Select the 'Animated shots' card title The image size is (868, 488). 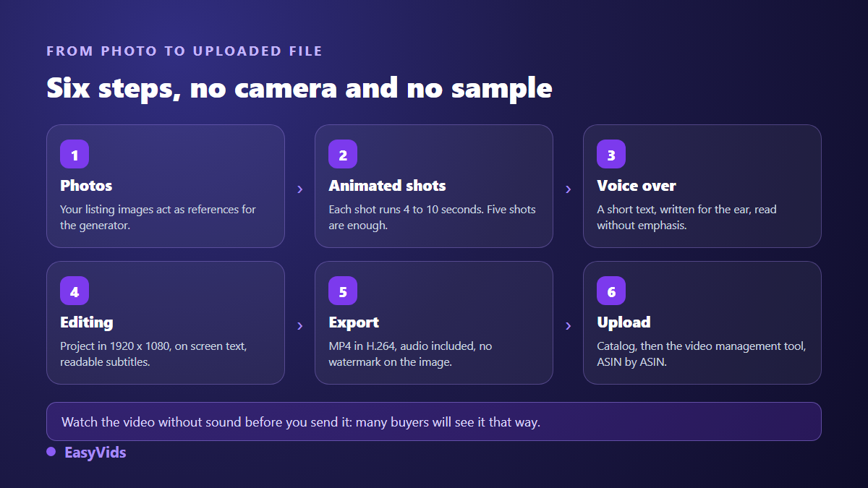tap(387, 186)
